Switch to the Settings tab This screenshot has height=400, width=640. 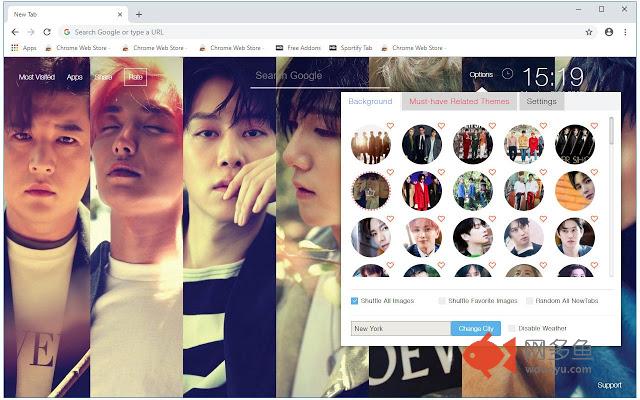coord(541,102)
